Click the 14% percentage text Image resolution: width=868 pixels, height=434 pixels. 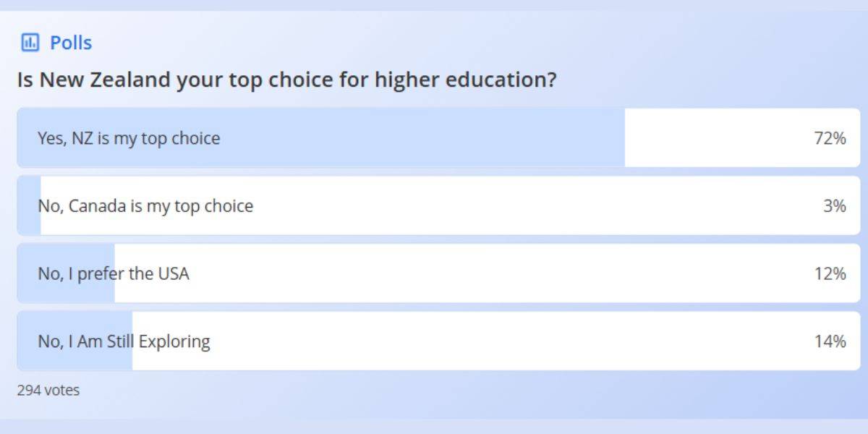(831, 341)
